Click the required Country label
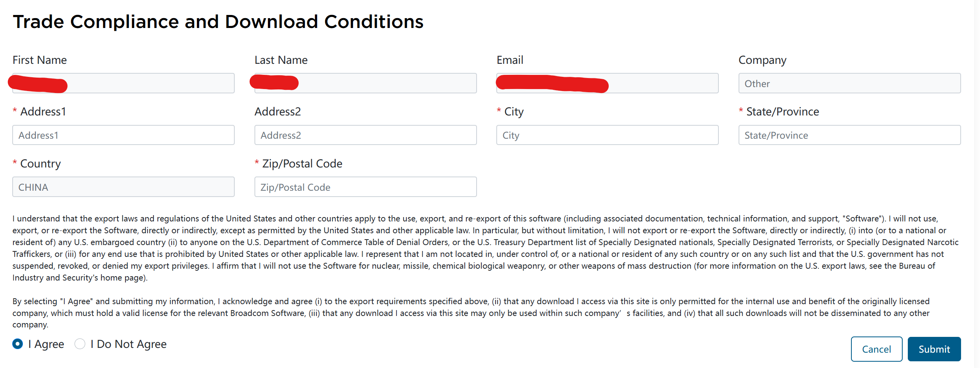This screenshot has height=368, width=980. 40,164
